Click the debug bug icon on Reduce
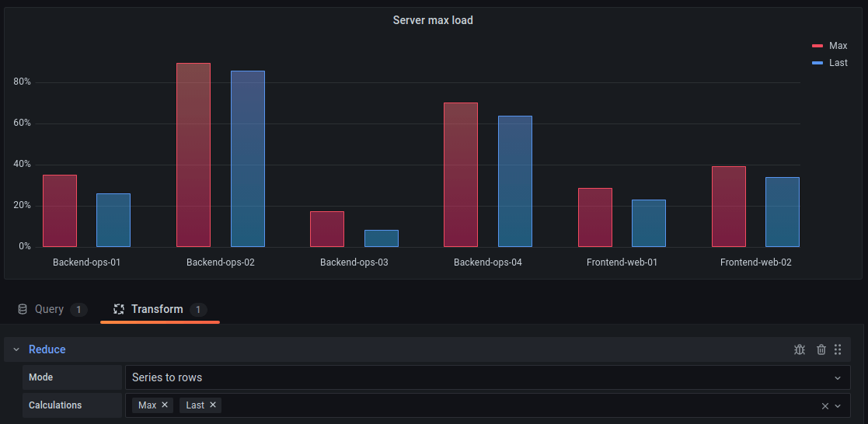 coord(800,349)
